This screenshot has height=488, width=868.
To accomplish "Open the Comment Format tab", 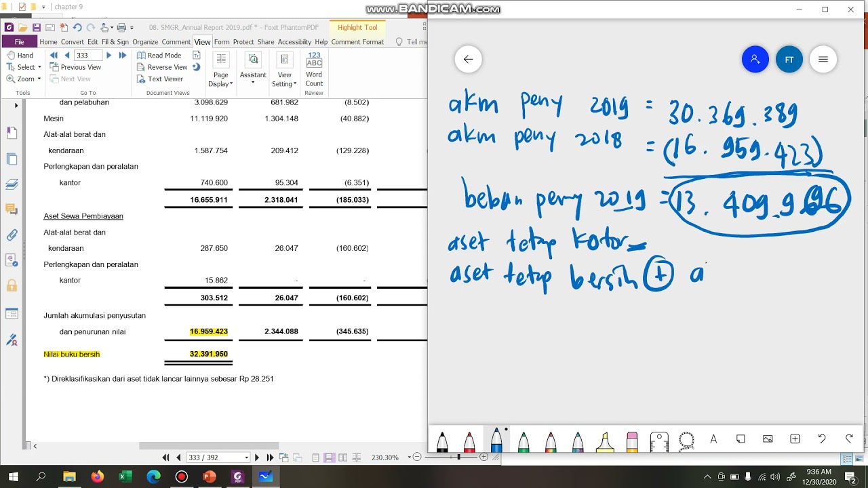I will (357, 42).
